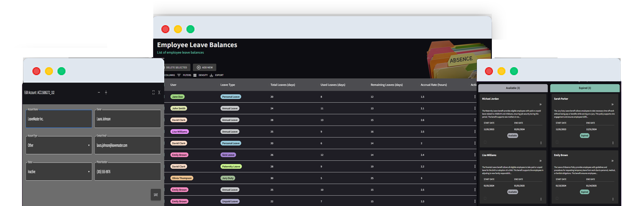Click the Phone Number input field
Viewport: 644px width, 206px height.
point(128,172)
